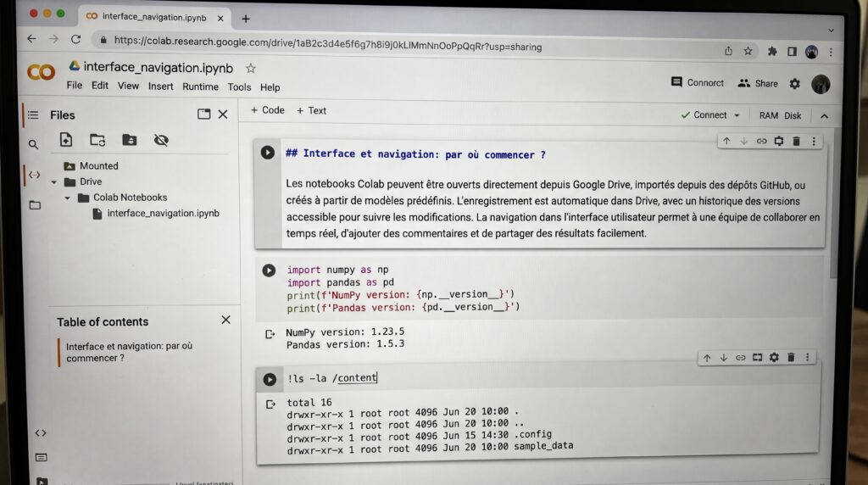Open the View menu
Viewport: 868px width, 485px height.
128,86
